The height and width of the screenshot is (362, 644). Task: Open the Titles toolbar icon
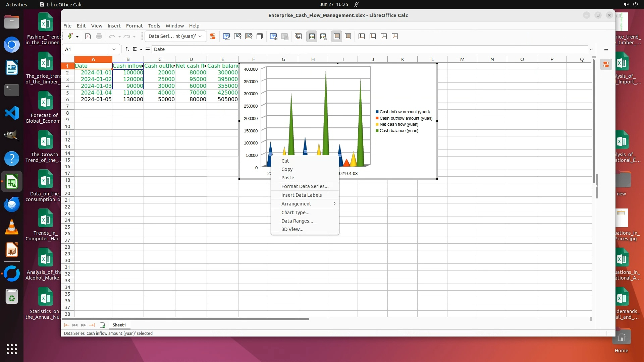coord(298,36)
